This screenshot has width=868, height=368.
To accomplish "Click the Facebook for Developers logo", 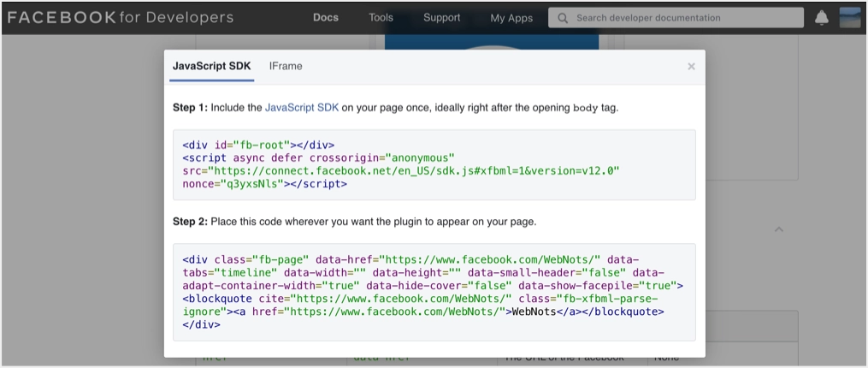I will pos(120,17).
